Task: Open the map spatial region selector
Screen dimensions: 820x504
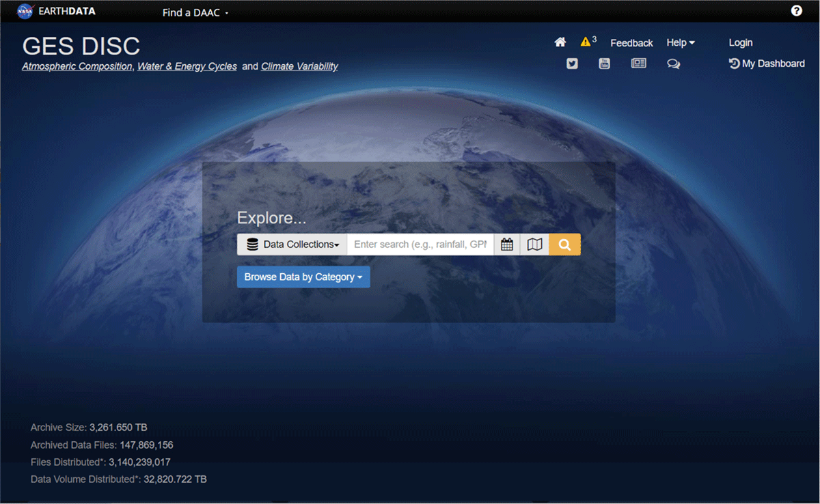Action: tap(535, 244)
